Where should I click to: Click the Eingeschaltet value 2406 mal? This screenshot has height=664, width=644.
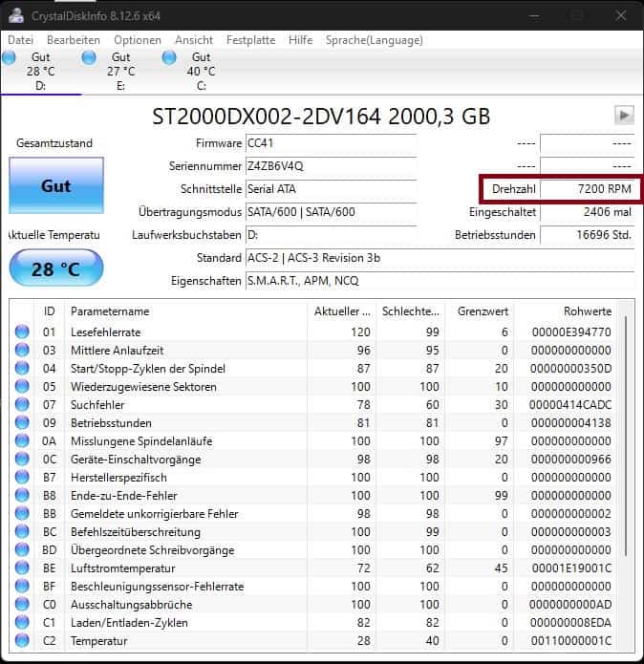pos(587,212)
